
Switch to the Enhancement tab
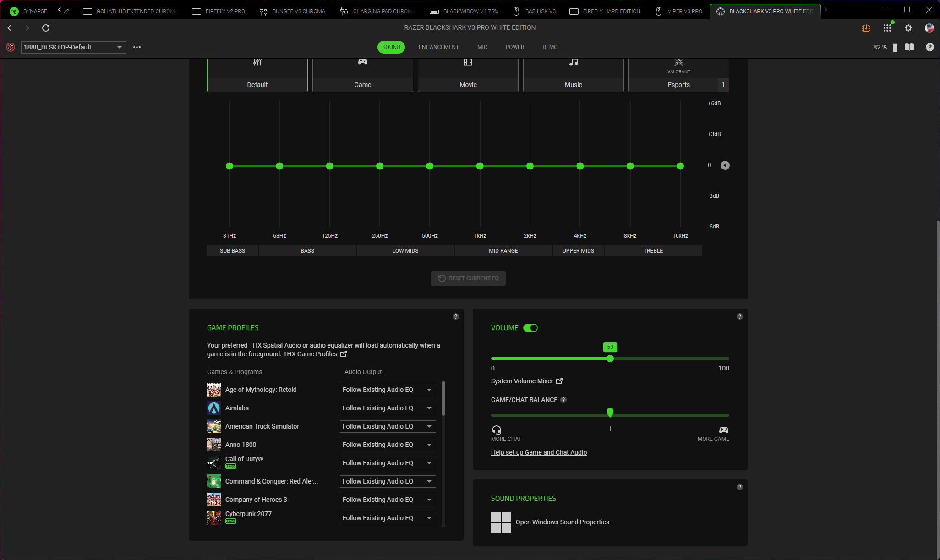click(438, 47)
